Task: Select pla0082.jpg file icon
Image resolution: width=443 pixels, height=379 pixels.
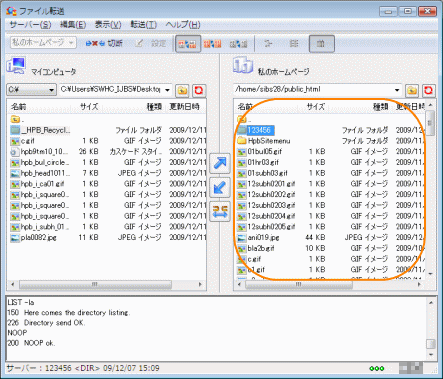Action: tap(15, 238)
